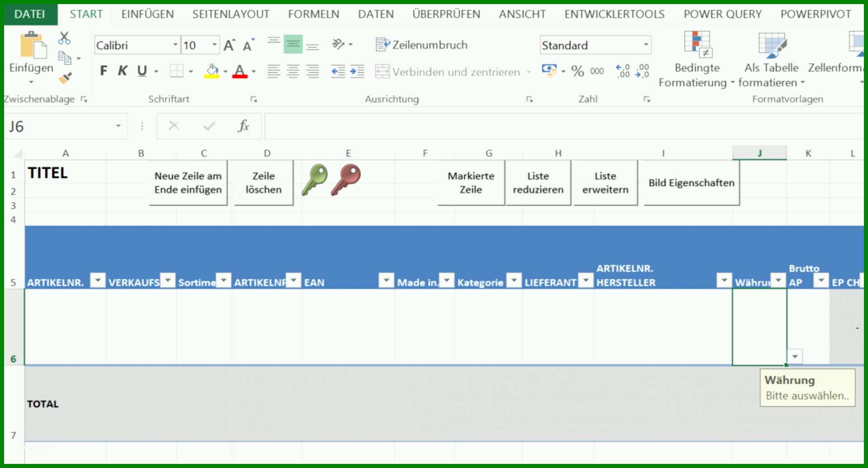Add decimal place icon
868x468 pixels.
623,71
